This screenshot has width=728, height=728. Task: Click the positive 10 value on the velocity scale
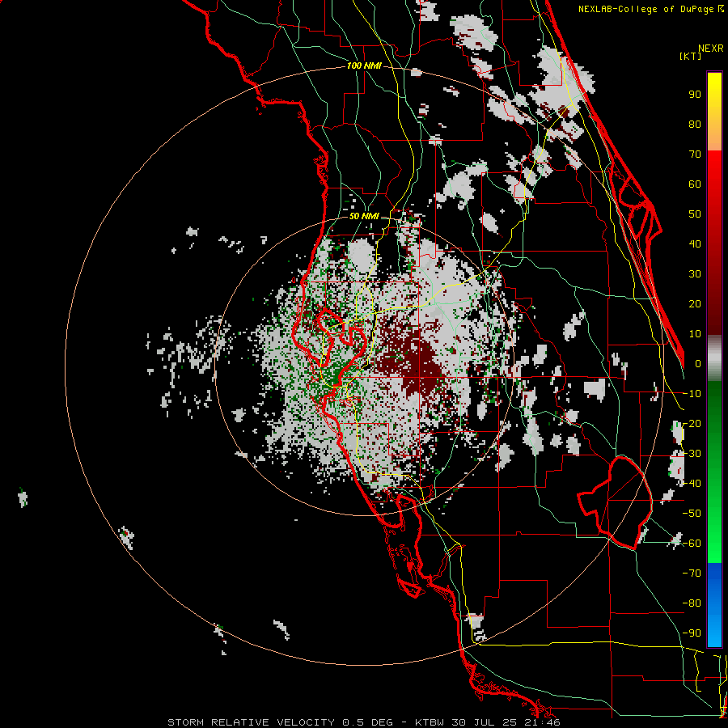point(695,334)
